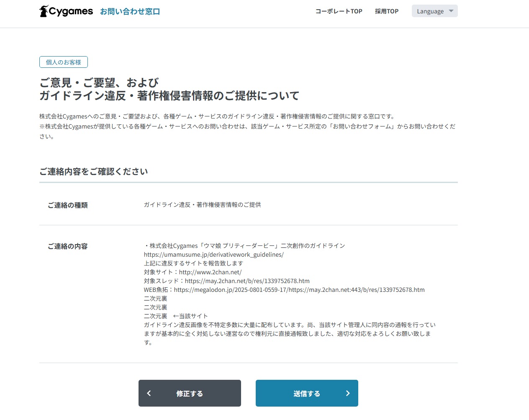Click the line starting 株式会社Cygames「ウマ娘
Image resolution: width=529 pixels, height=420 pixels.
[x=244, y=246]
